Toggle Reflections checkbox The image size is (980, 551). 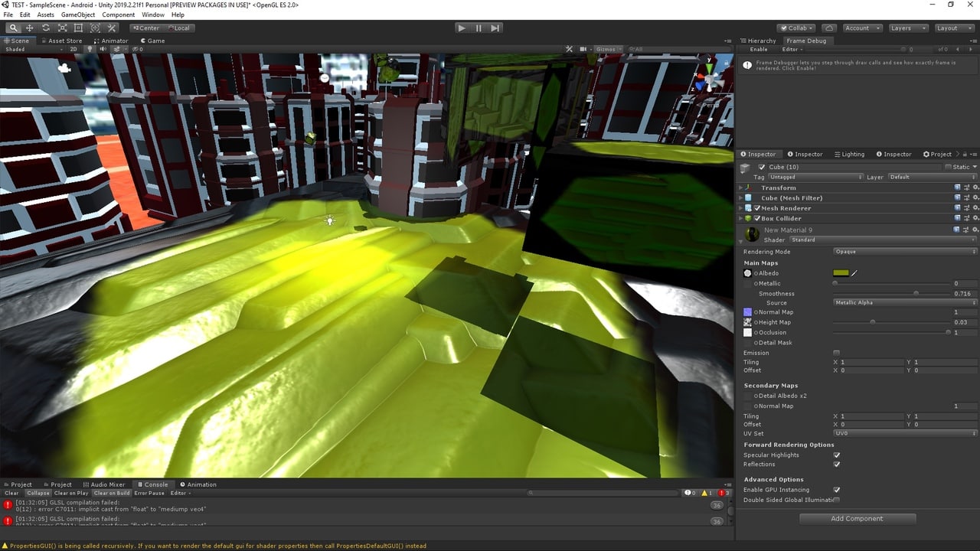pyautogui.click(x=836, y=465)
